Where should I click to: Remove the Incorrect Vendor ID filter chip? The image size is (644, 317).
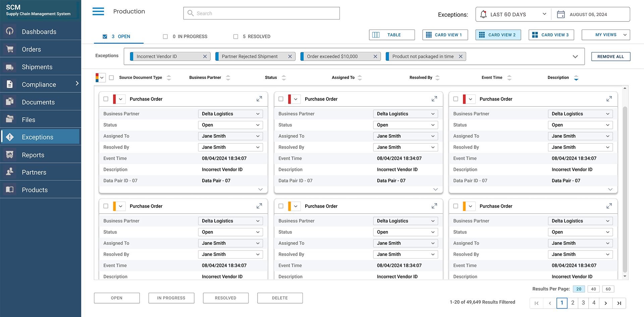pos(205,56)
